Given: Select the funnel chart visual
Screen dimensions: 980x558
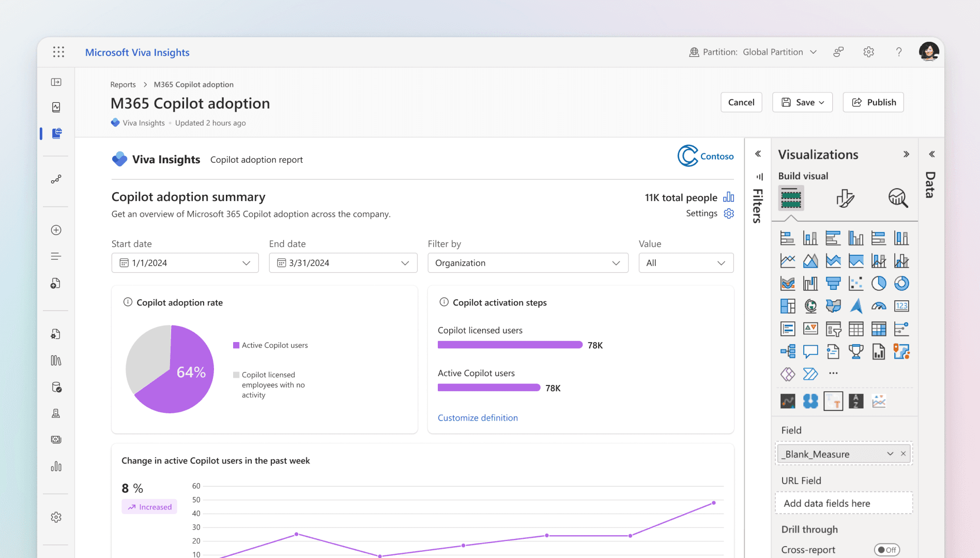Looking at the screenshot, I should (833, 283).
